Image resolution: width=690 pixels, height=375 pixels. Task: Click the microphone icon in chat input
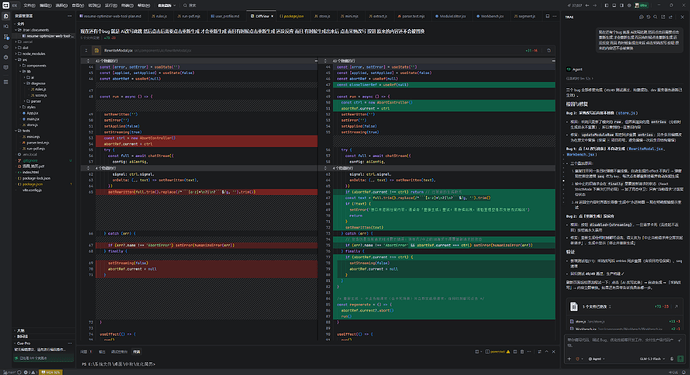[x=672, y=359]
